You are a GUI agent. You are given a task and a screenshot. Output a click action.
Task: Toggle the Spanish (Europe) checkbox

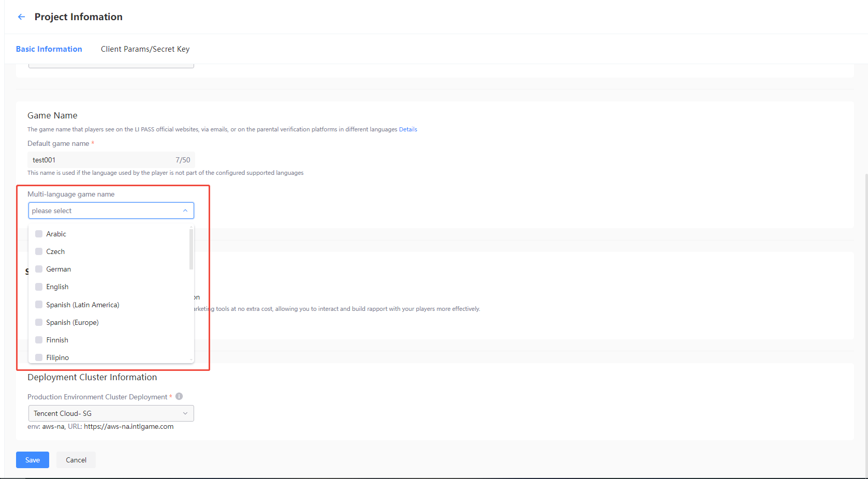pyautogui.click(x=39, y=322)
